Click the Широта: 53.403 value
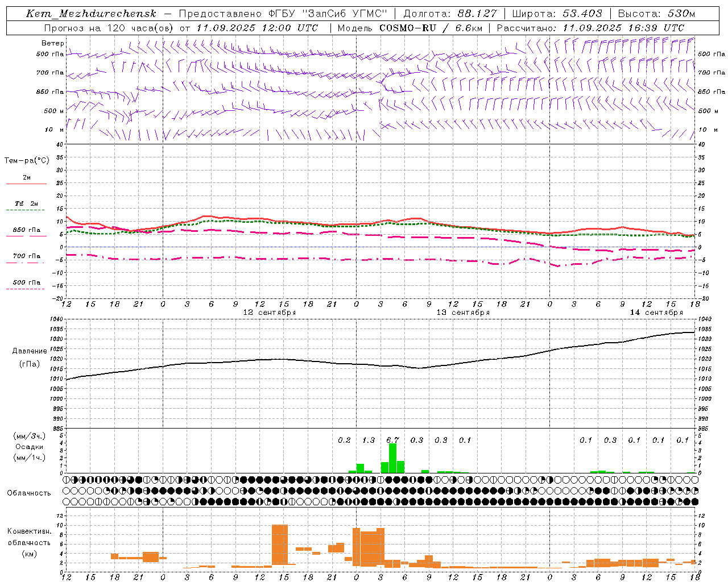 point(557,14)
